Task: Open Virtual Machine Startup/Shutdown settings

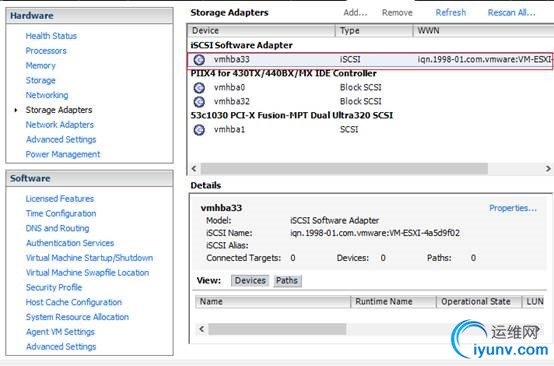Action: click(x=89, y=258)
